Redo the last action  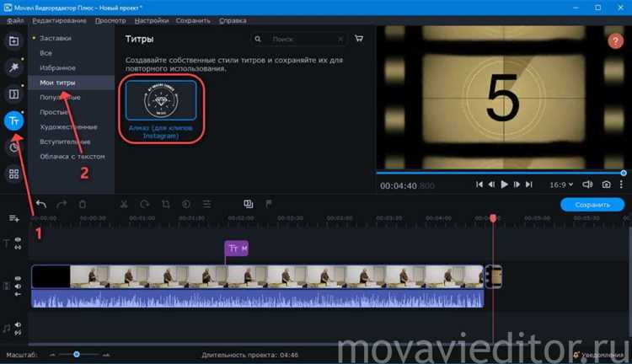point(62,205)
